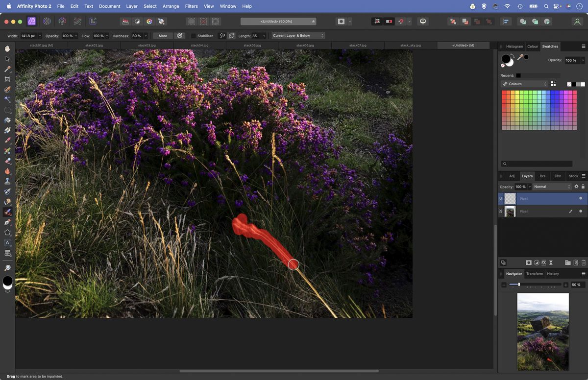Select the Clone Stamp tool
The width and height of the screenshot is (588, 380).
pos(8,181)
